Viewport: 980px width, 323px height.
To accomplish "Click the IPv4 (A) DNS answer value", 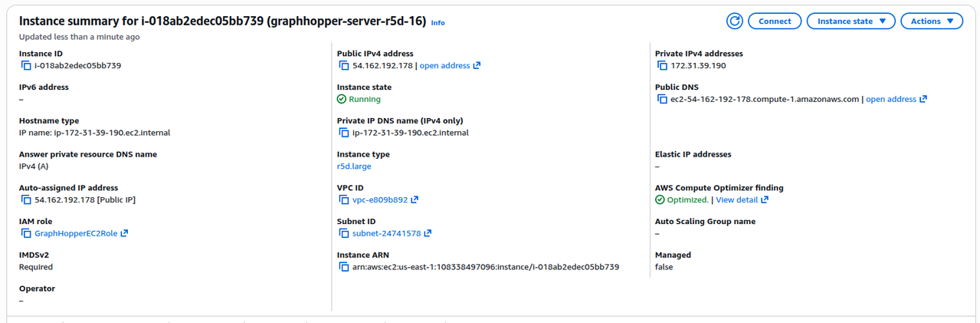I will tap(34, 166).
